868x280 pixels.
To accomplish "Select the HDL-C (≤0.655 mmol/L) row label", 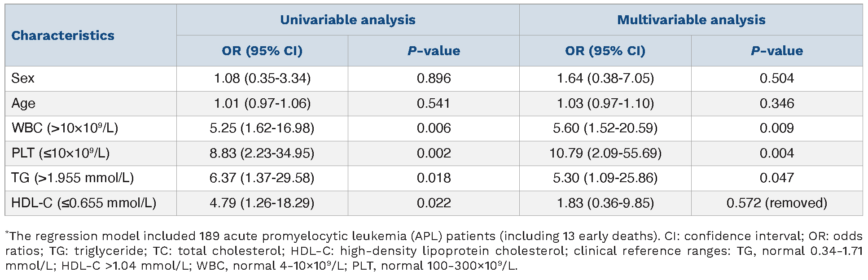I will (x=83, y=203).
